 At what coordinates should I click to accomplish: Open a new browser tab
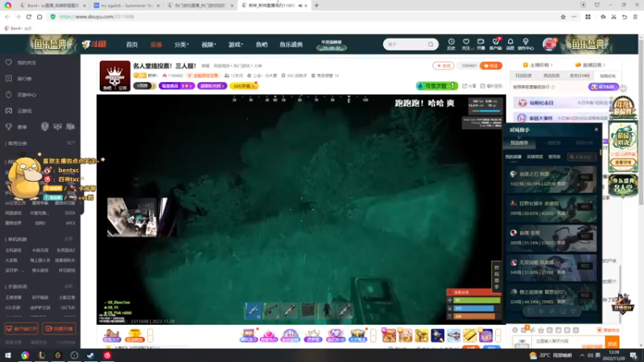[316, 6]
